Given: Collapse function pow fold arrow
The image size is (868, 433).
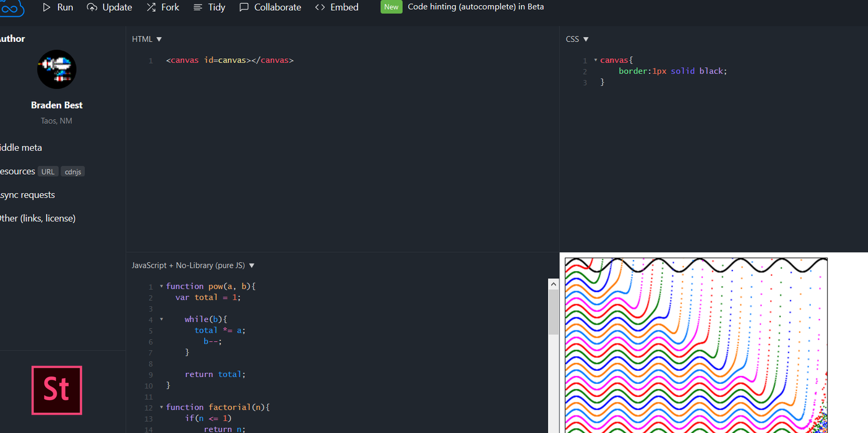Looking at the screenshot, I should (161, 286).
